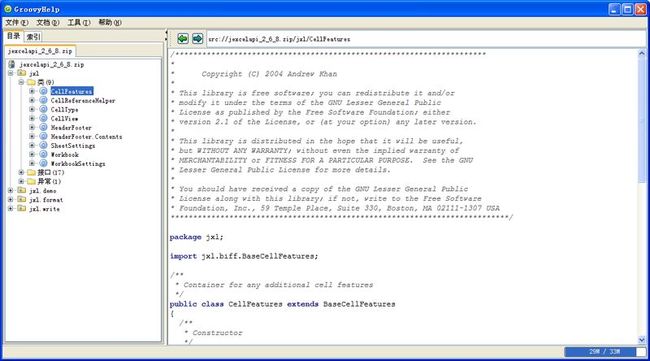Open the 文档 (Document) menu
The height and width of the screenshot is (361, 650).
48,22
